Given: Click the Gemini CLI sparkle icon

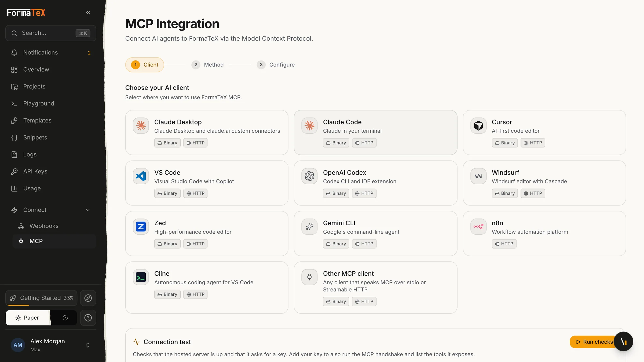Looking at the screenshot, I should [309, 227].
